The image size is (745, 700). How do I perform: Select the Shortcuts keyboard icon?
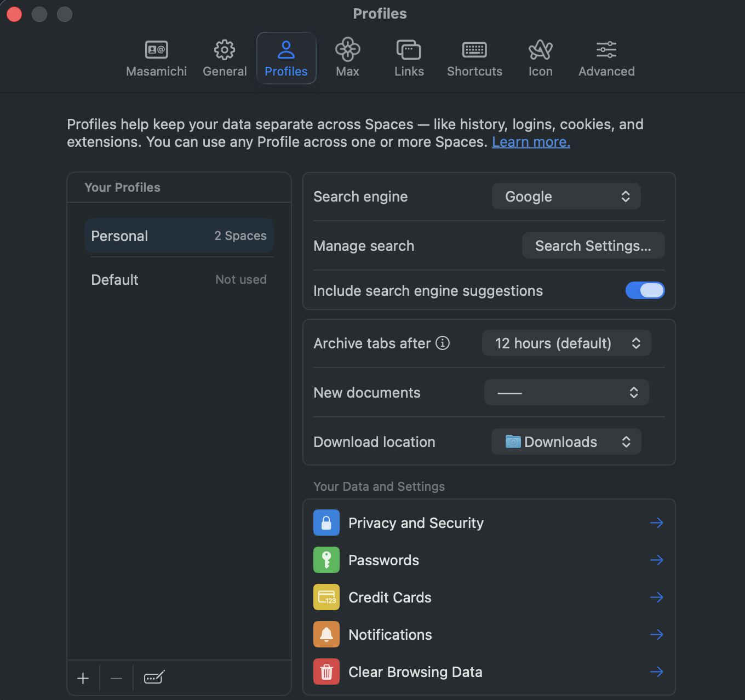(474, 50)
